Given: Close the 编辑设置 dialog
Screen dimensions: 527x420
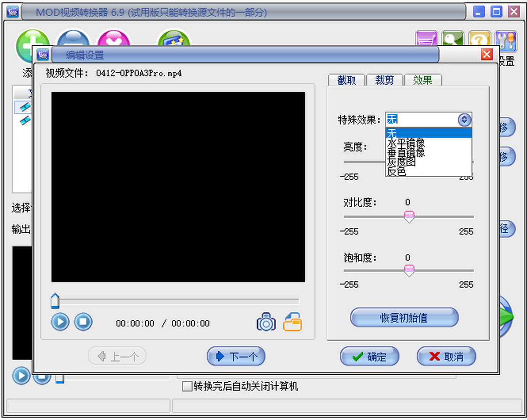Looking at the screenshot, I should (x=487, y=54).
